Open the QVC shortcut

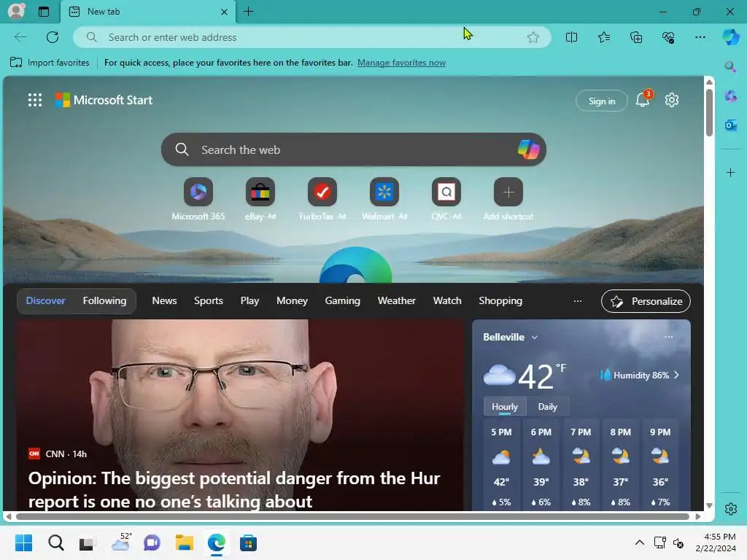(x=446, y=200)
